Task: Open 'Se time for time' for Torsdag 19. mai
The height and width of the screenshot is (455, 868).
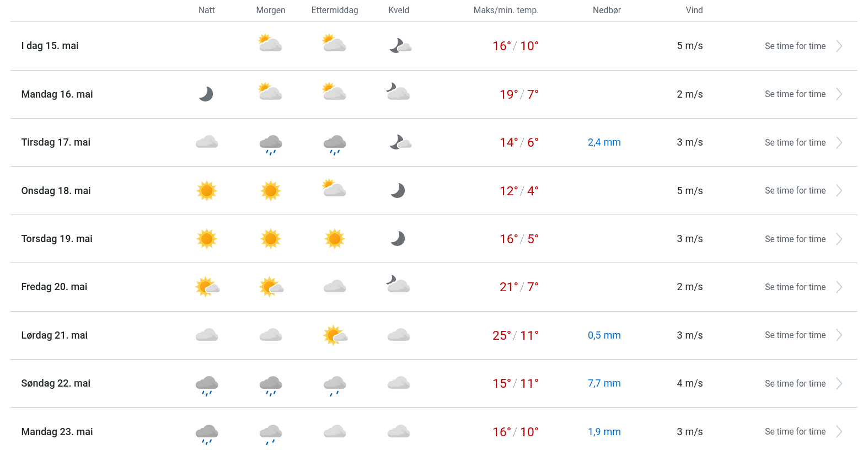Action: pyautogui.click(x=795, y=239)
